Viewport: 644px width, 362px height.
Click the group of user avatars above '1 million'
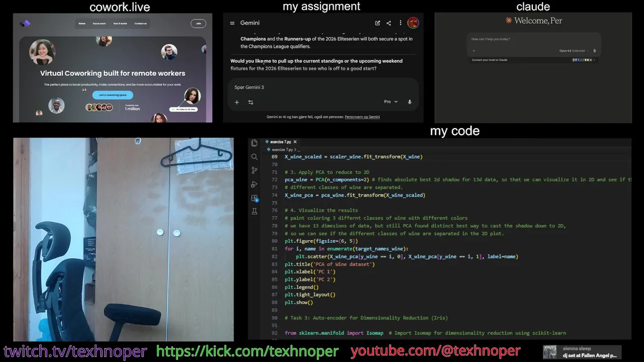[x=99, y=107]
